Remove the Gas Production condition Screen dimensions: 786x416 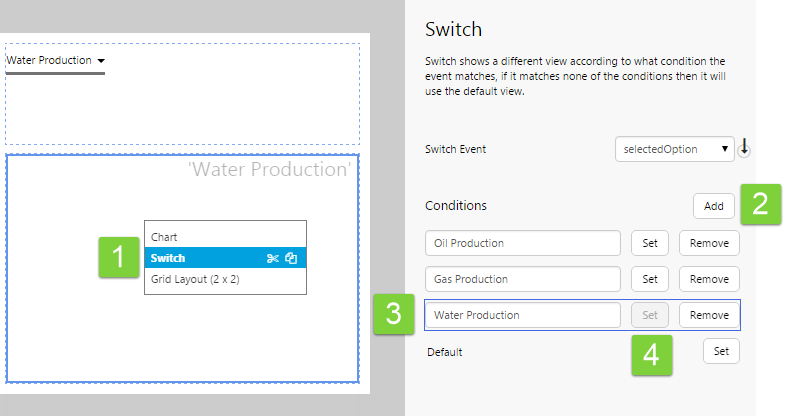click(709, 279)
